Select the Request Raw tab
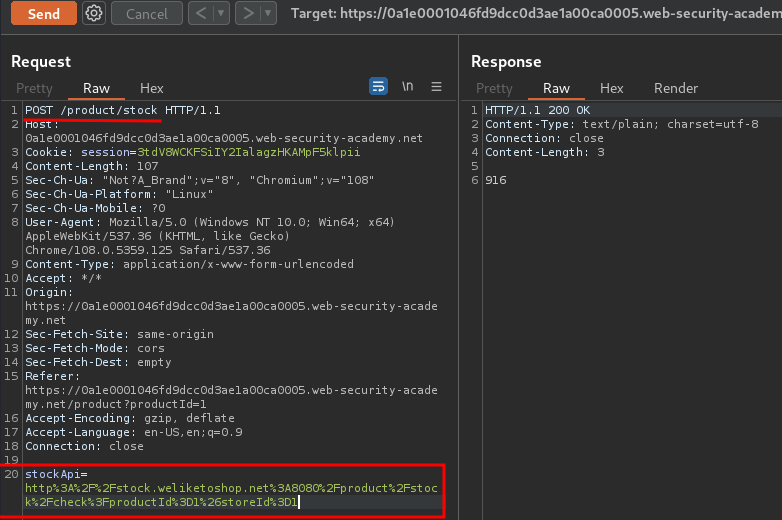 click(96, 88)
